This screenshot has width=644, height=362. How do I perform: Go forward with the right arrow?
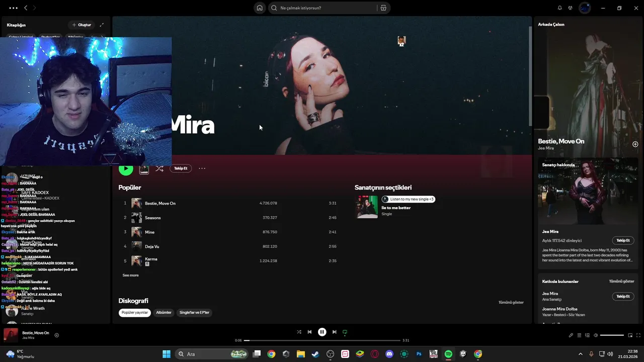34,8
